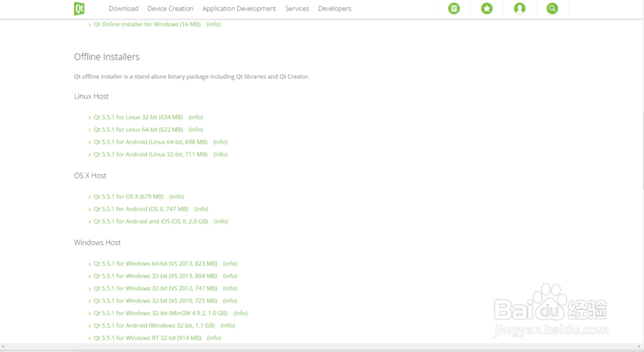This screenshot has width=644, height=352.
Task: Download Qt 5.5.1 for Android Linux 32-bit
Action: coord(150,154)
